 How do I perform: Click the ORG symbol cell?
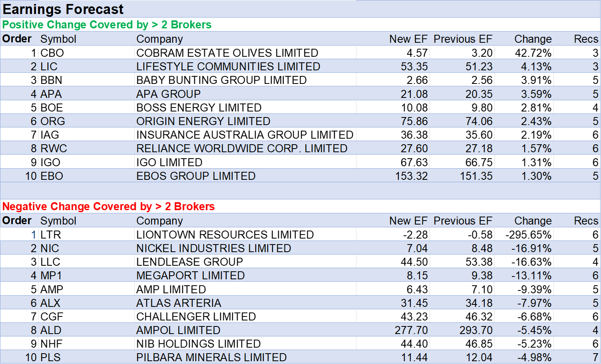(53, 121)
